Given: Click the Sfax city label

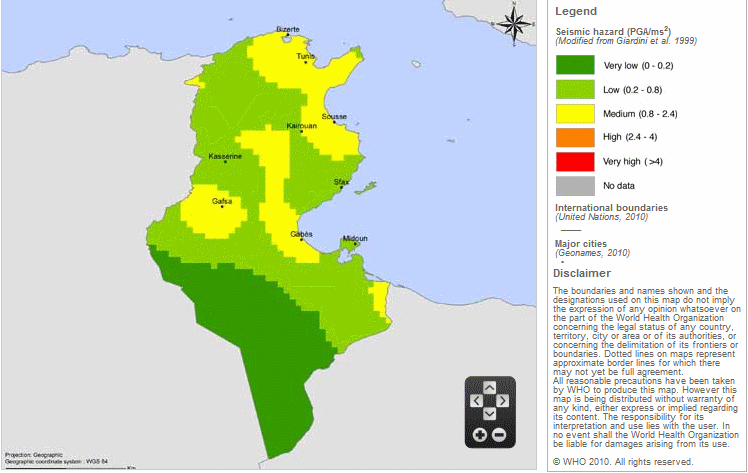Looking at the screenshot, I should tap(341, 182).
